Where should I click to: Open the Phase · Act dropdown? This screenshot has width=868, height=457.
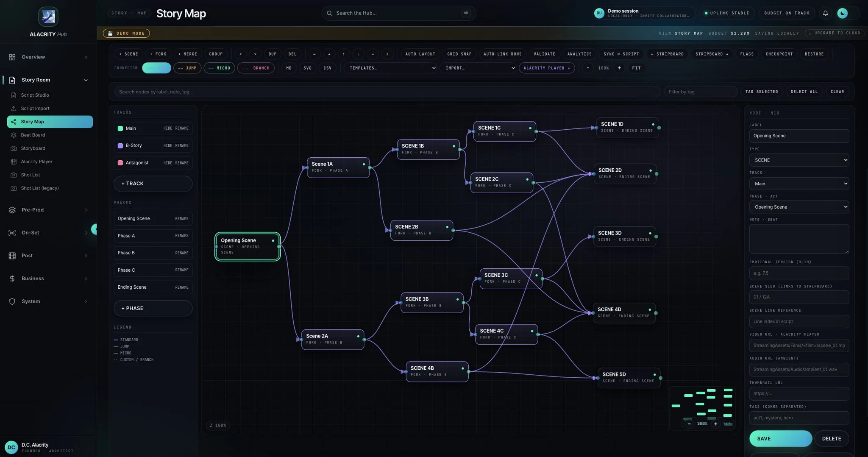[799, 207]
